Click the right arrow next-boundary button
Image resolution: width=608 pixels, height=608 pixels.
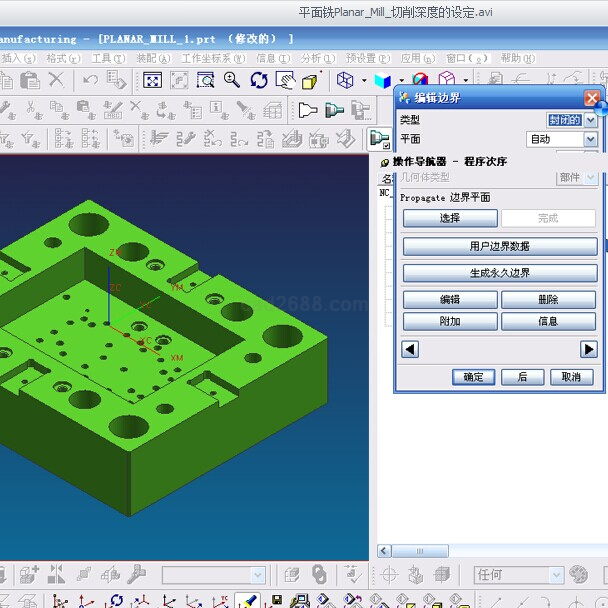pyautogui.click(x=588, y=349)
